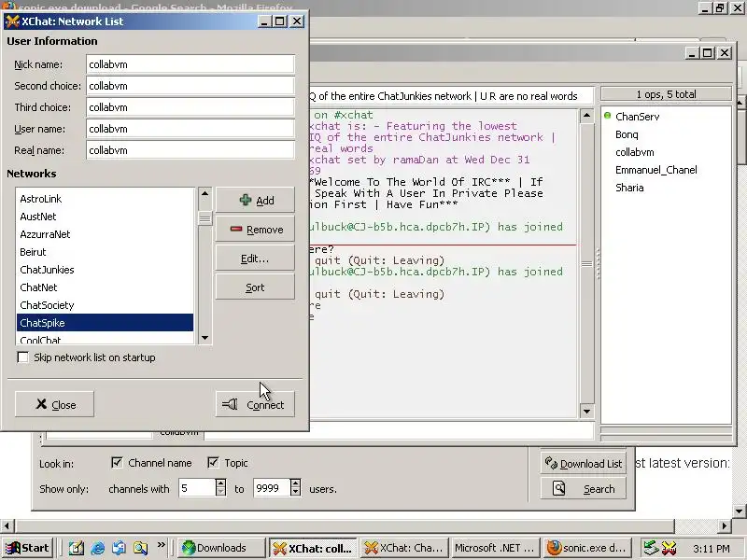Focus maximum users field showing 9999
Screen dimensions: 747x560
[271, 488]
